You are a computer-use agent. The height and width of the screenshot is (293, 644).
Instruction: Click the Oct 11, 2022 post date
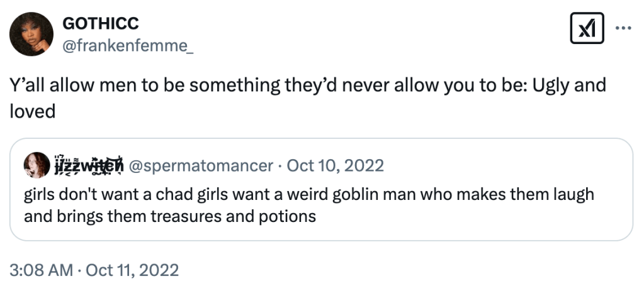132,270
